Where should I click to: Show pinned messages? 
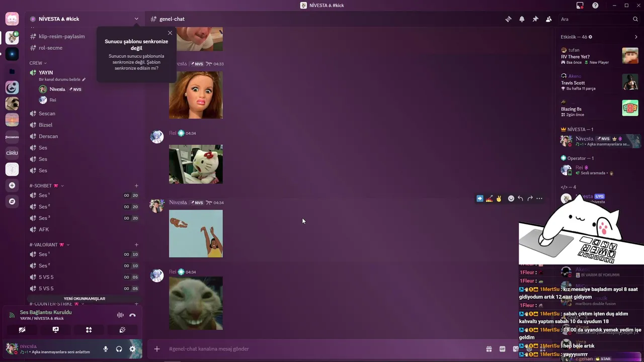[x=535, y=19]
